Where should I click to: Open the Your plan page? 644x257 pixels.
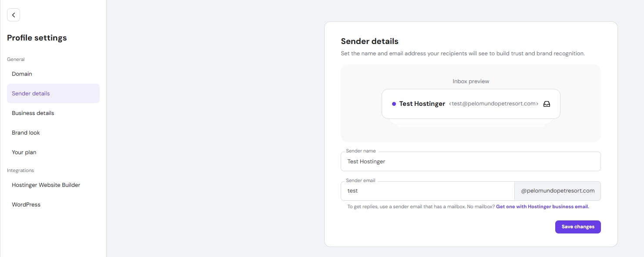(24, 152)
